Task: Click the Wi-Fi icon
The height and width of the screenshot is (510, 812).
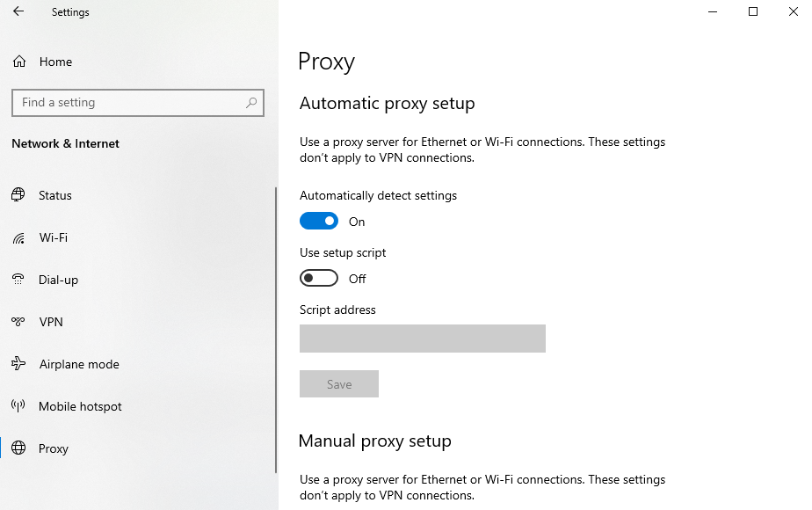Action: 18,237
